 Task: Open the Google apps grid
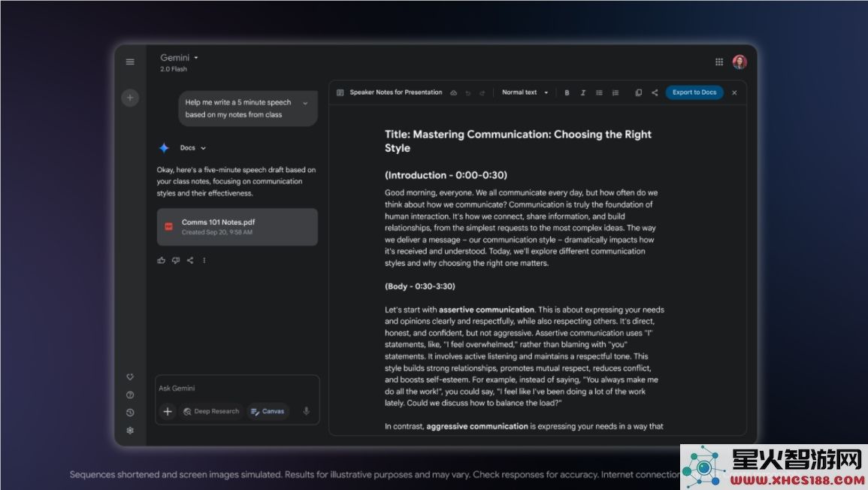[x=719, y=62]
